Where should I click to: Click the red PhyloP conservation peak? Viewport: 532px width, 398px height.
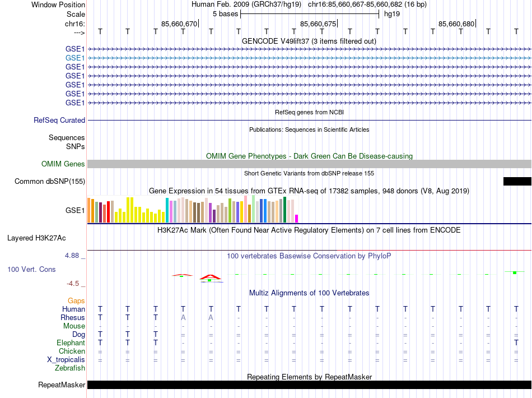tap(211, 277)
